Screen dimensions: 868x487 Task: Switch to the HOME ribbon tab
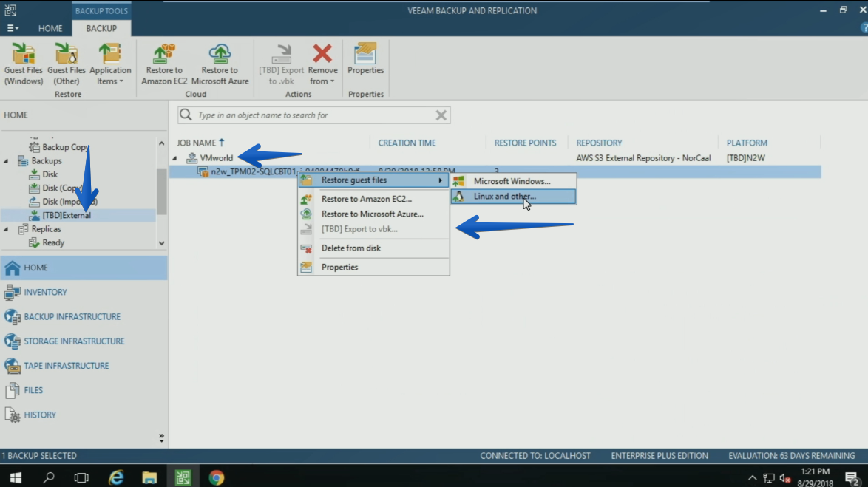(50, 28)
